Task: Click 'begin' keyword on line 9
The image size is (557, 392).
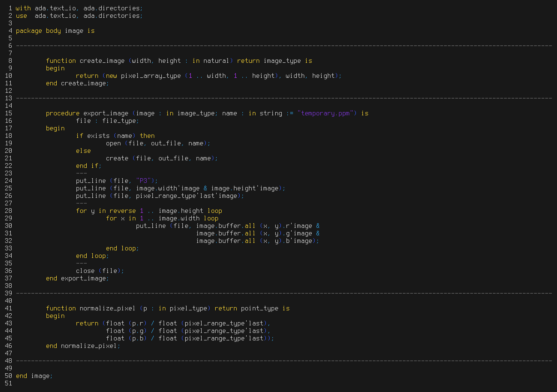Action: (x=55, y=68)
